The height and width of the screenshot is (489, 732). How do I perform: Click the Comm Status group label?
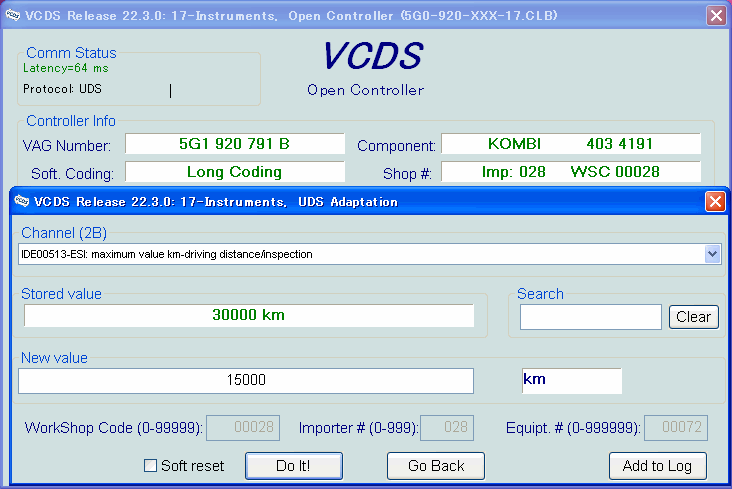click(71, 53)
